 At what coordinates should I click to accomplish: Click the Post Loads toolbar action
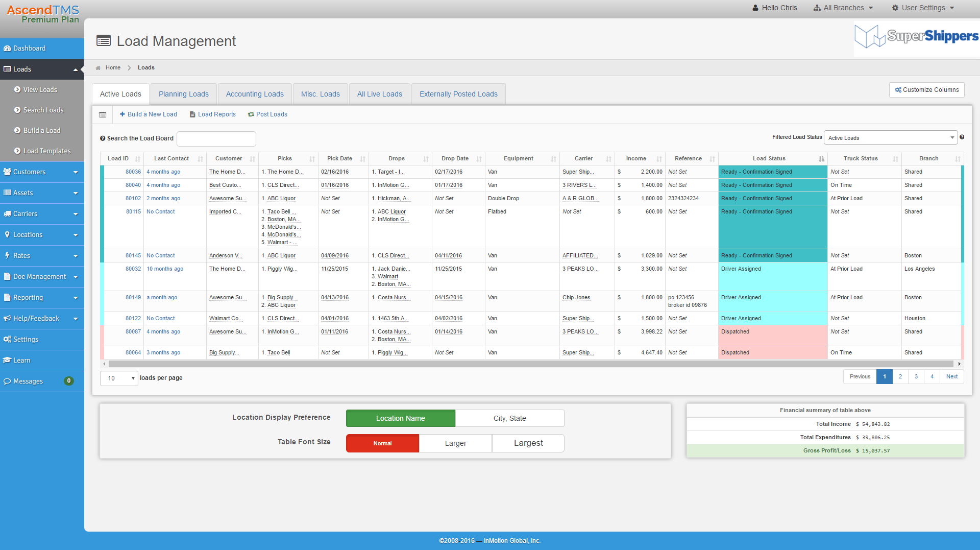267,114
